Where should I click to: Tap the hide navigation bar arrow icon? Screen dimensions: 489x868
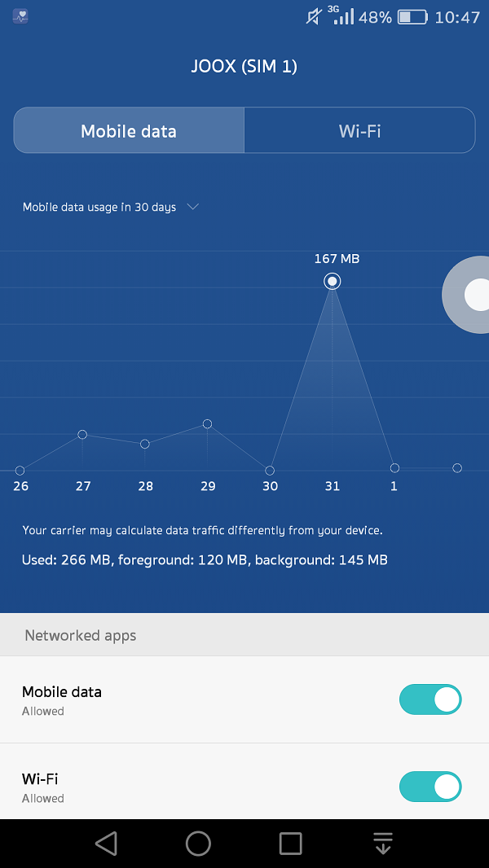coord(383,844)
